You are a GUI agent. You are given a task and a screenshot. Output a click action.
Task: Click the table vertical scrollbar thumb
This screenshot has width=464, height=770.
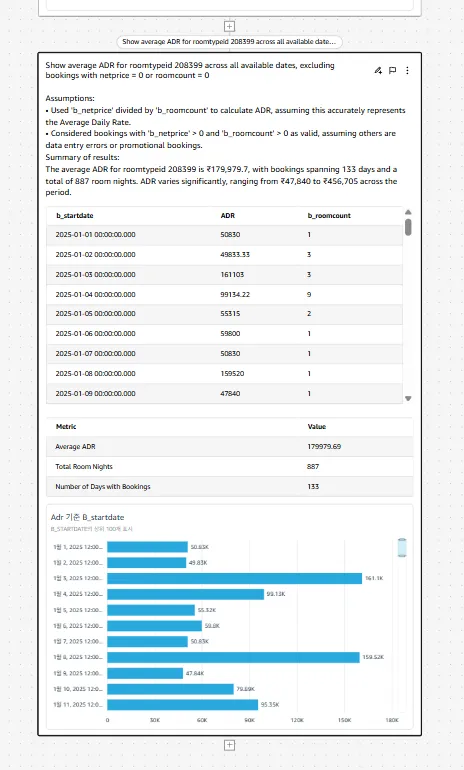(x=408, y=227)
